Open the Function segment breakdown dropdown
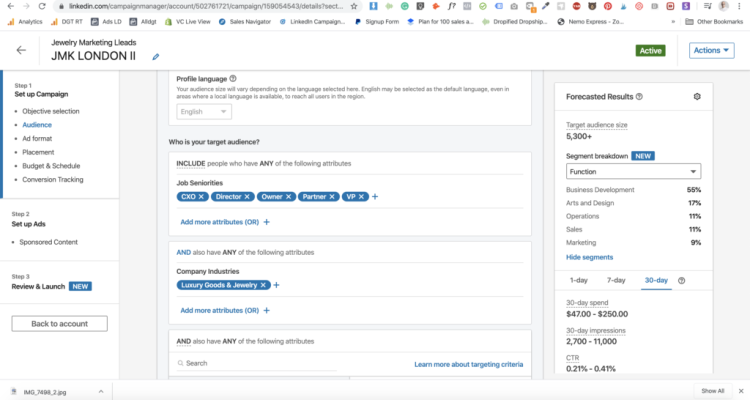 click(x=633, y=171)
